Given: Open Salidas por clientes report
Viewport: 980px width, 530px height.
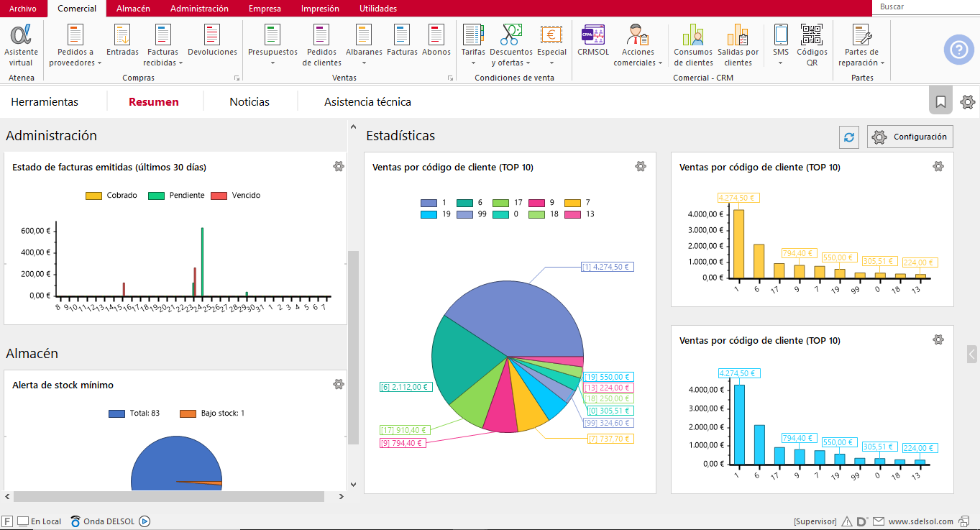Looking at the screenshot, I should click(x=738, y=46).
